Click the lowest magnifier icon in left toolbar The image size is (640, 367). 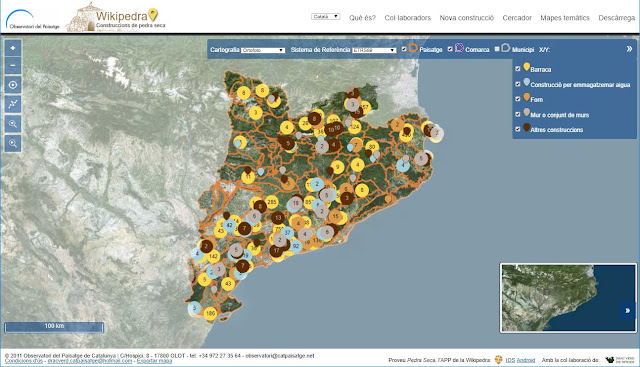[13, 143]
